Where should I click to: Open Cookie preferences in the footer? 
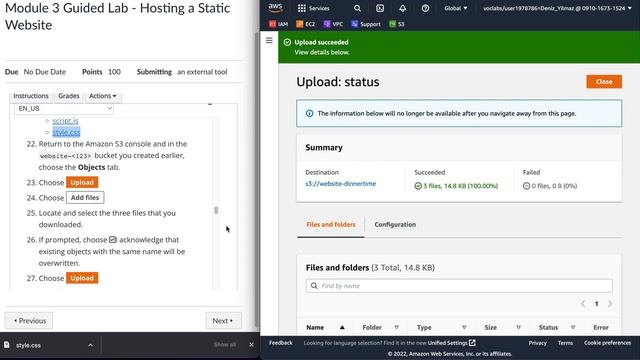click(607, 343)
